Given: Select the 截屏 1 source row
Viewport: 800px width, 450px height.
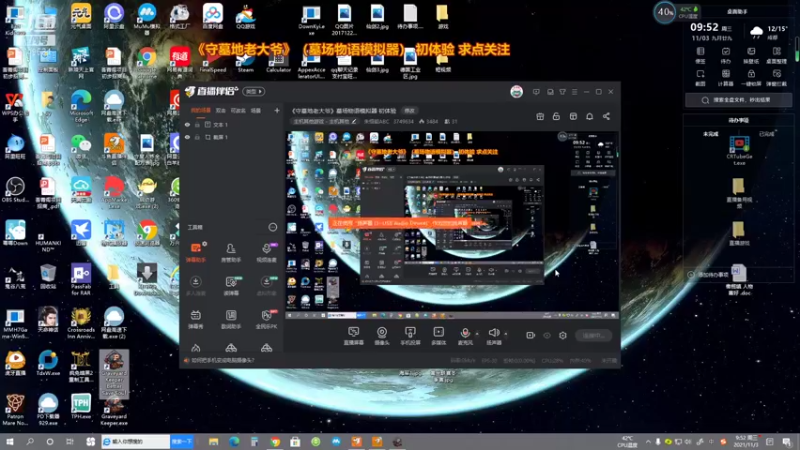Looking at the screenshot, I should [231, 137].
